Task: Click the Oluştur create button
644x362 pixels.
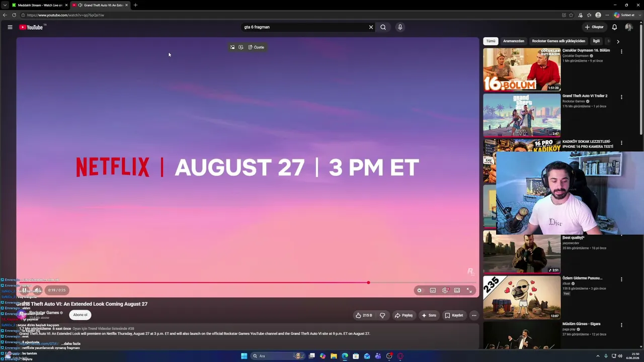Action: [x=594, y=27]
